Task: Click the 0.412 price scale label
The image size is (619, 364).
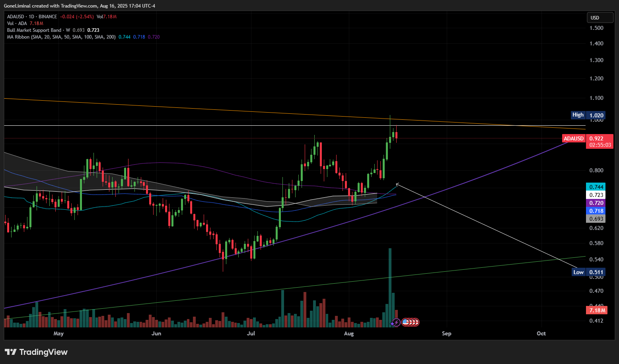Action: pos(596,321)
